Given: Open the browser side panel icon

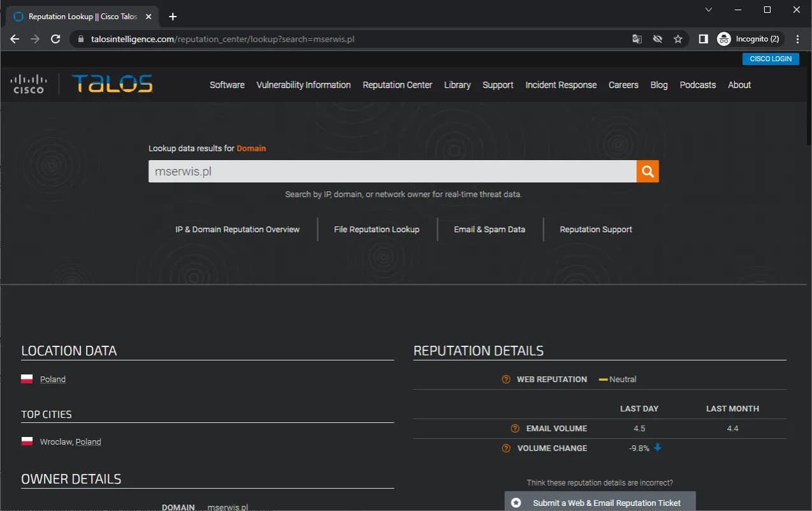Looking at the screenshot, I should point(703,39).
